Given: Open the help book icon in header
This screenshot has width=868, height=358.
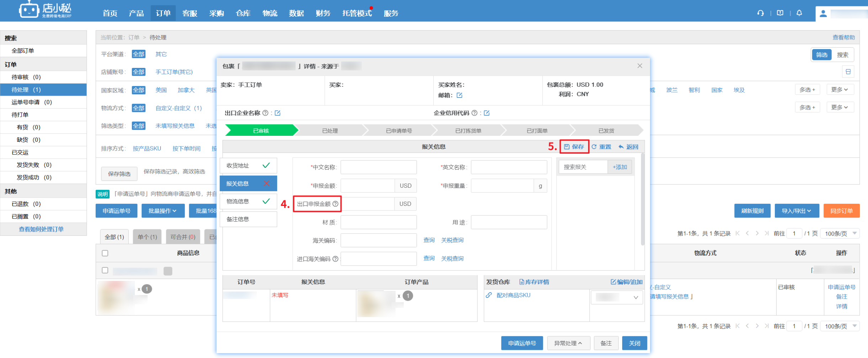Looking at the screenshot, I should tap(780, 13).
